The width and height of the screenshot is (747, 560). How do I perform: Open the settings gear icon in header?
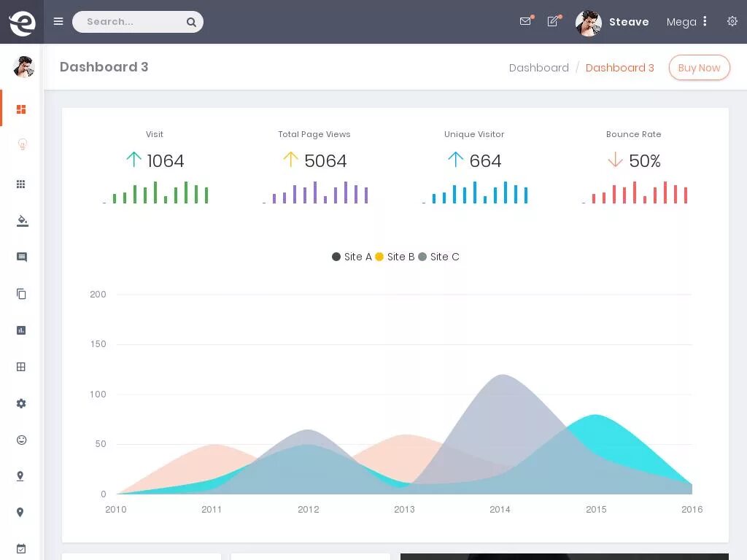732,21
